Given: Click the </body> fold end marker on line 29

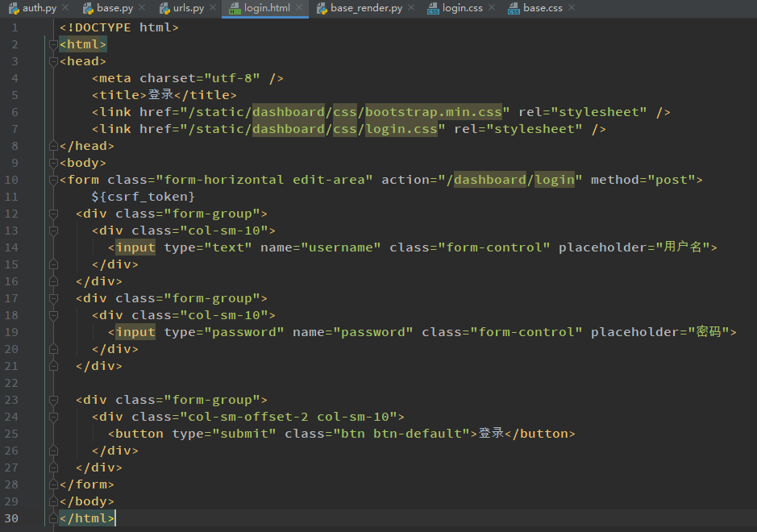Looking at the screenshot, I should point(53,501).
